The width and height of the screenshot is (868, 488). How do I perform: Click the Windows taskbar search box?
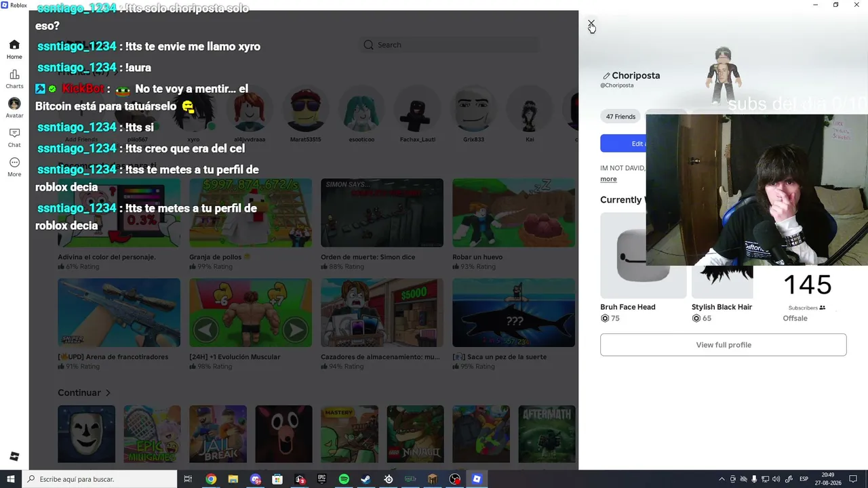click(99, 479)
